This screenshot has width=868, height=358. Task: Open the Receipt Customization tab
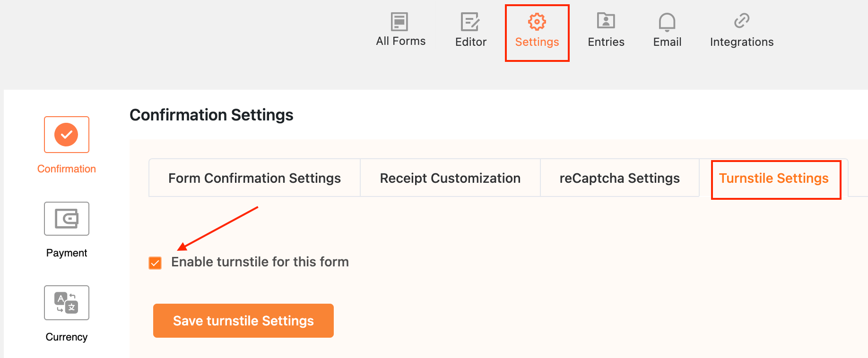coord(450,178)
